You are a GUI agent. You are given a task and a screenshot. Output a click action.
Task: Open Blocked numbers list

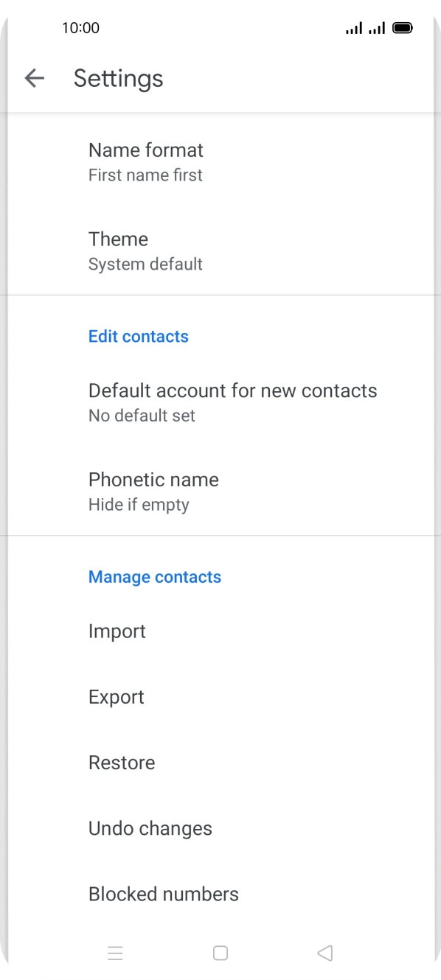pos(220,894)
